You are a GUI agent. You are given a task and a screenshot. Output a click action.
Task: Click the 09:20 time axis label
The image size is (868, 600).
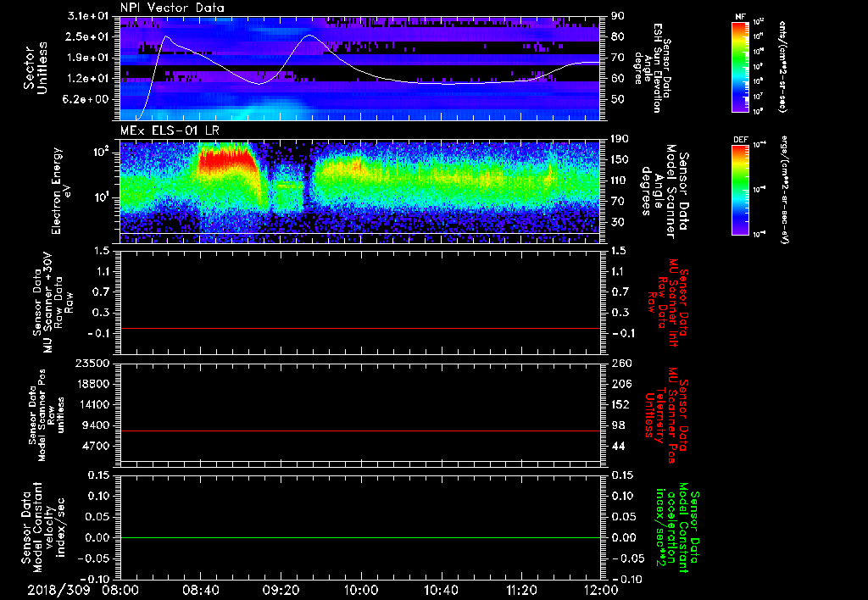coord(281,590)
